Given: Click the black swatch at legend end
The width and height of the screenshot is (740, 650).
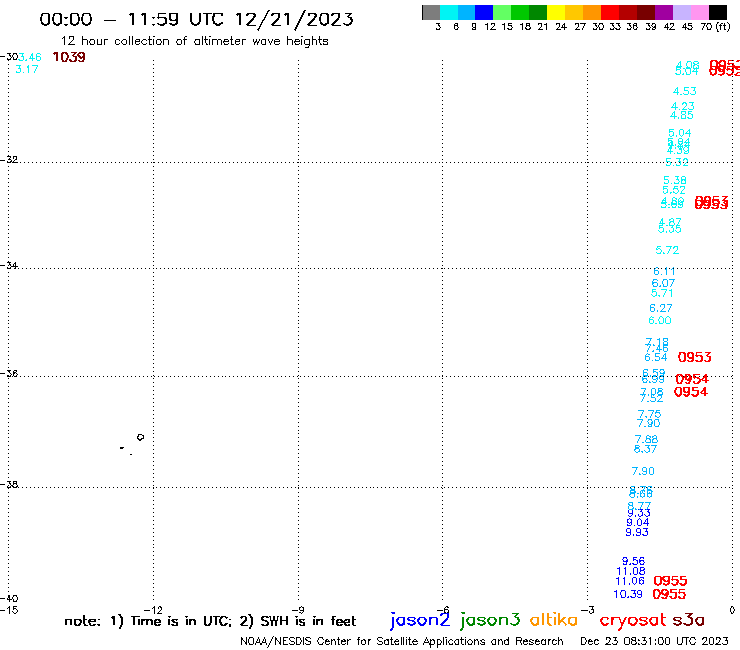Looking at the screenshot, I should click(x=718, y=12).
